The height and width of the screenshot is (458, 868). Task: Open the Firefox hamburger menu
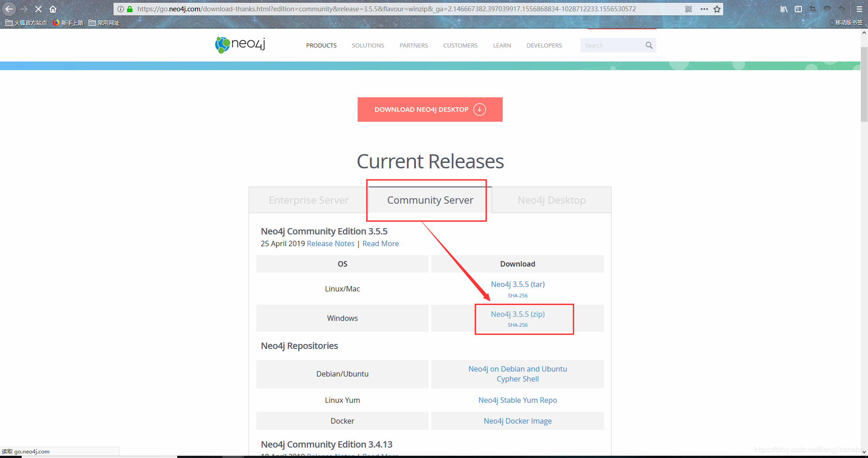[859, 9]
